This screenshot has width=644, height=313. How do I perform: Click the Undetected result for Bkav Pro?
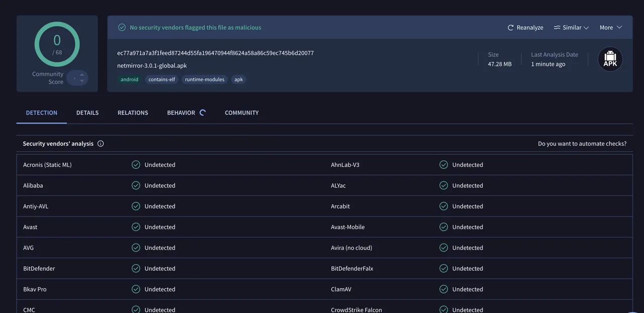[x=160, y=289]
